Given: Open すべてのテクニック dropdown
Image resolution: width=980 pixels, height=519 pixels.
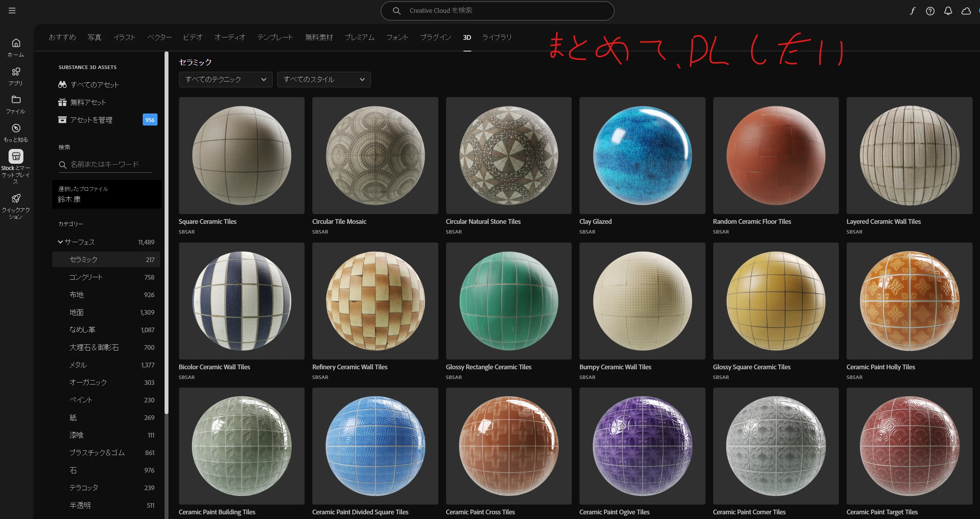Looking at the screenshot, I should coord(225,80).
